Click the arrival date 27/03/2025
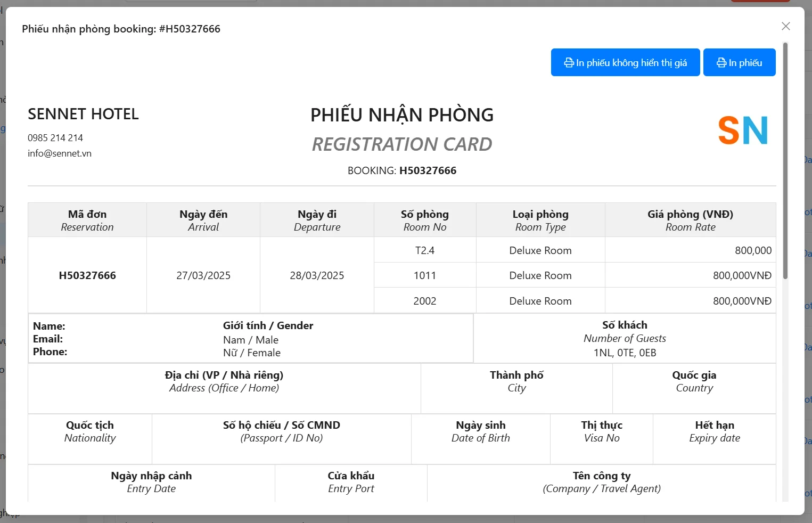 [x=203, y=275]
